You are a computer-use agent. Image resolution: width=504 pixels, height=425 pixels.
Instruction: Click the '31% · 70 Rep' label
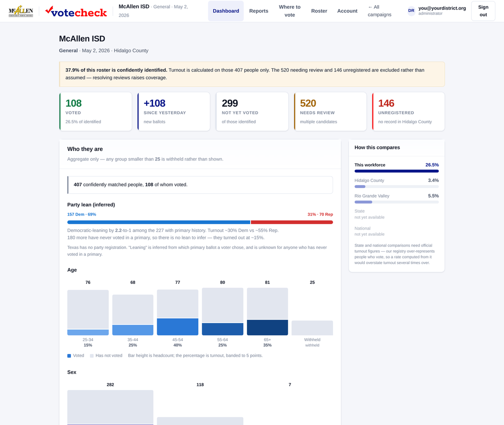click(x=320, y=214)
